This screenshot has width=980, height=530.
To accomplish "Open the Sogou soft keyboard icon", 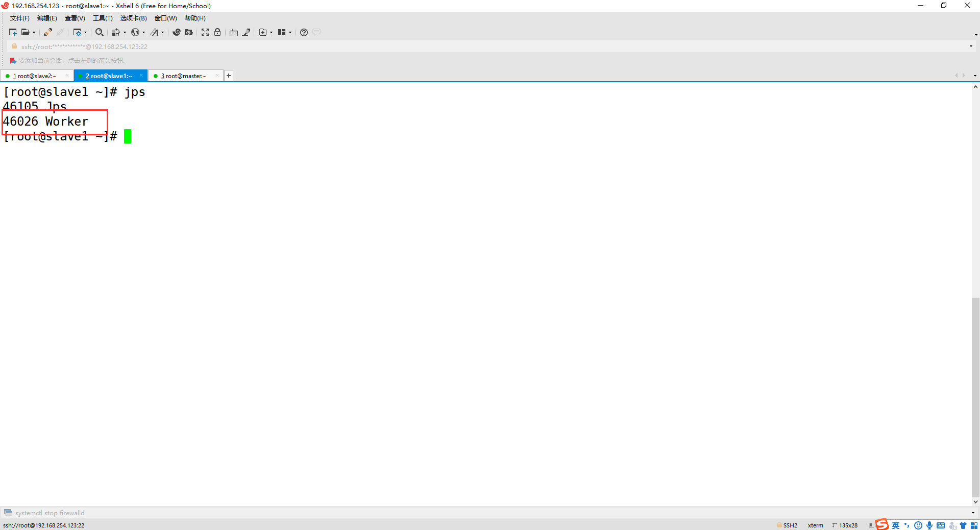I will (x=941, y=525).
